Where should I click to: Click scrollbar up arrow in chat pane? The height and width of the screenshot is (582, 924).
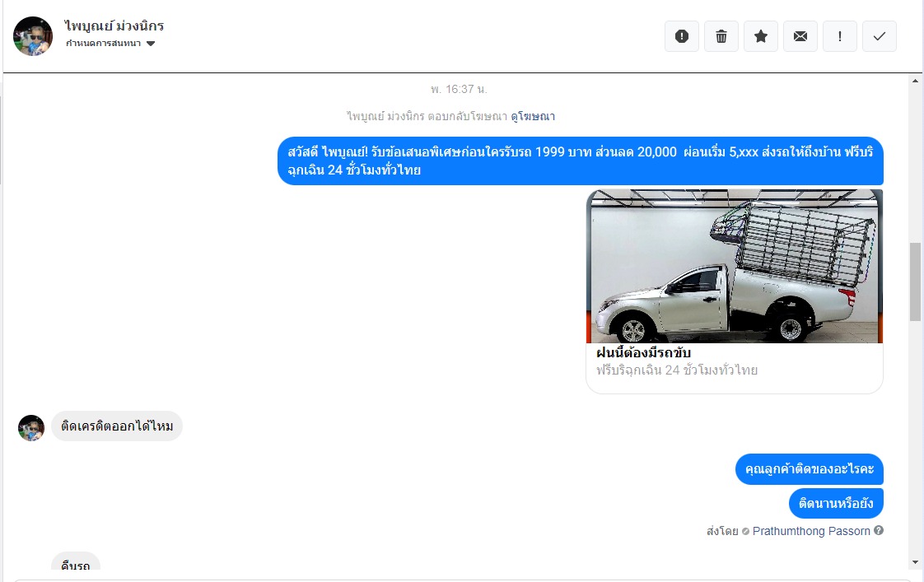915,81
